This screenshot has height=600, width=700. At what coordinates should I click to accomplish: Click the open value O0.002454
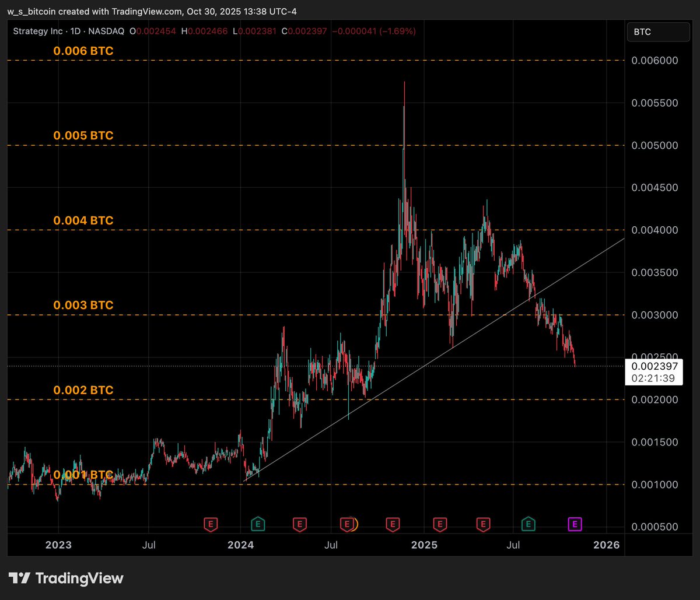click(x=153, y=31)
